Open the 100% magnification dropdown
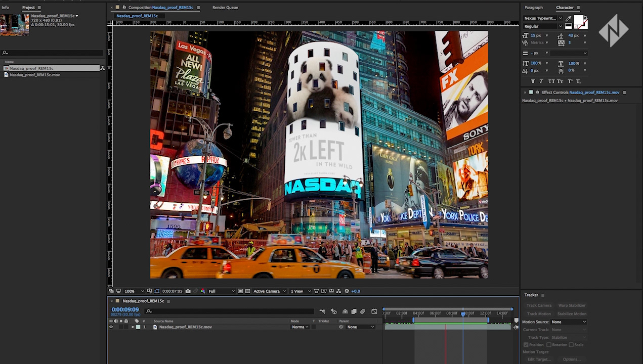 tap(135, 291)
